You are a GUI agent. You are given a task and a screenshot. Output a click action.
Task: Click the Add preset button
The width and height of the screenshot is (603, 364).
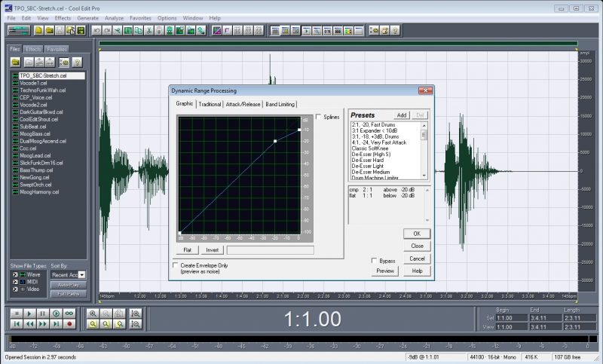coord(402,115)
